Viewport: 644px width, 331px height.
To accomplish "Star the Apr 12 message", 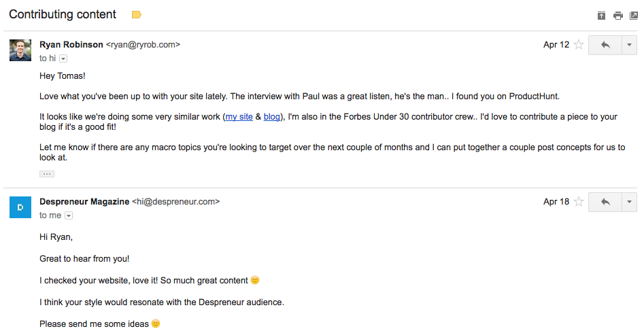I will click(x=579, y=46).
